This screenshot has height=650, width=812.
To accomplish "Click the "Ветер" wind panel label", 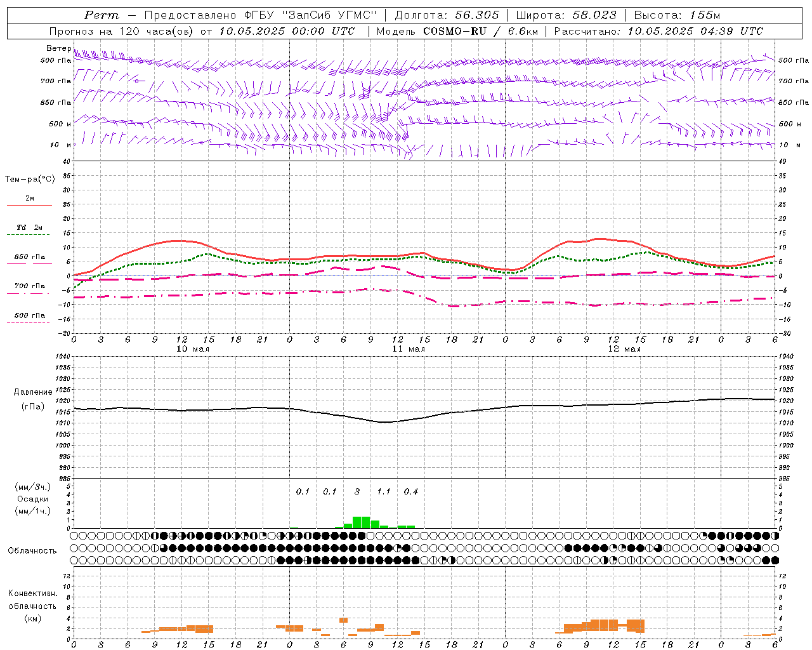I will [58, 48].
